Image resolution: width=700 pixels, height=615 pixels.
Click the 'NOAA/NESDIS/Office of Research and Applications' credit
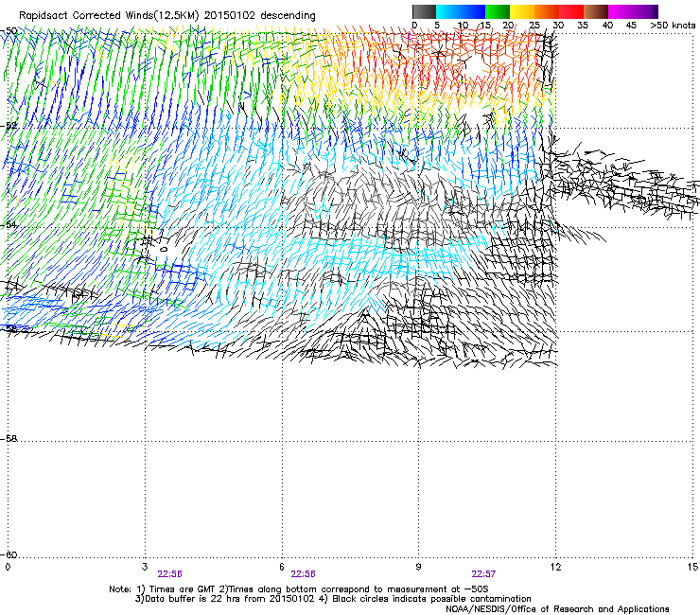point(557,609)
